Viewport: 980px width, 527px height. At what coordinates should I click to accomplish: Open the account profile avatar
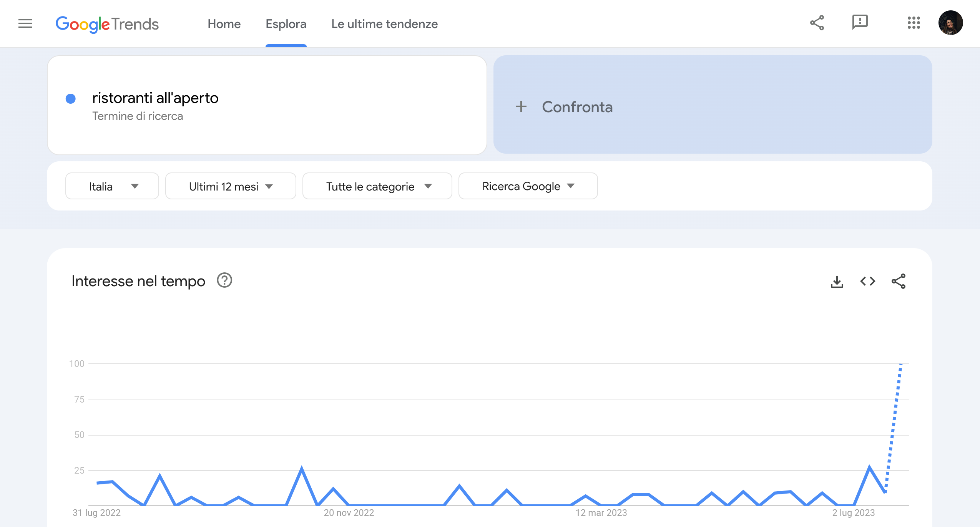[x=950, y=23]
